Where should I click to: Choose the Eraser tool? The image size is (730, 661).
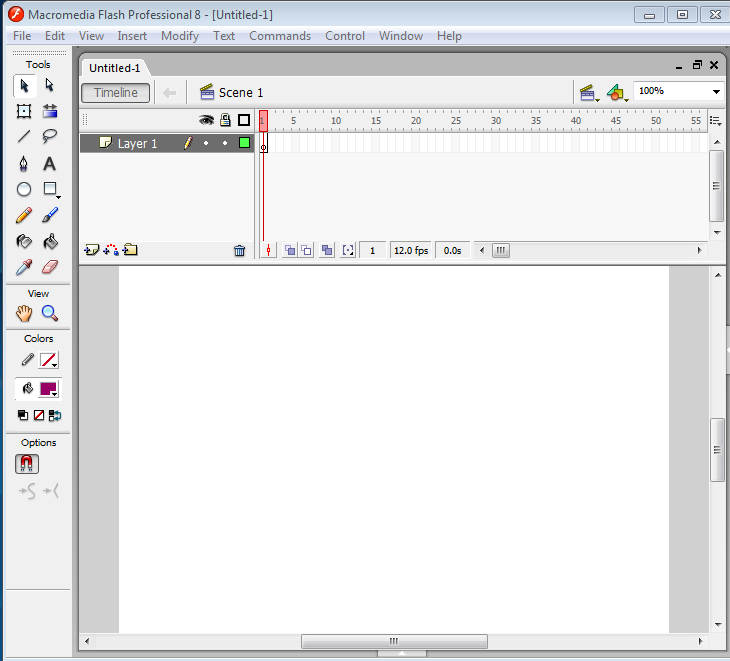(50, 267)
